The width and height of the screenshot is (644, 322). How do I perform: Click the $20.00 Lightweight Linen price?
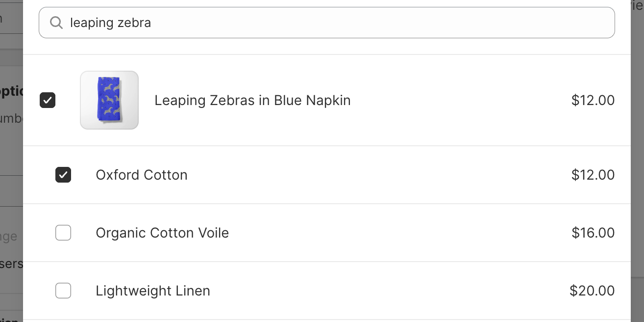pos(592,291)
